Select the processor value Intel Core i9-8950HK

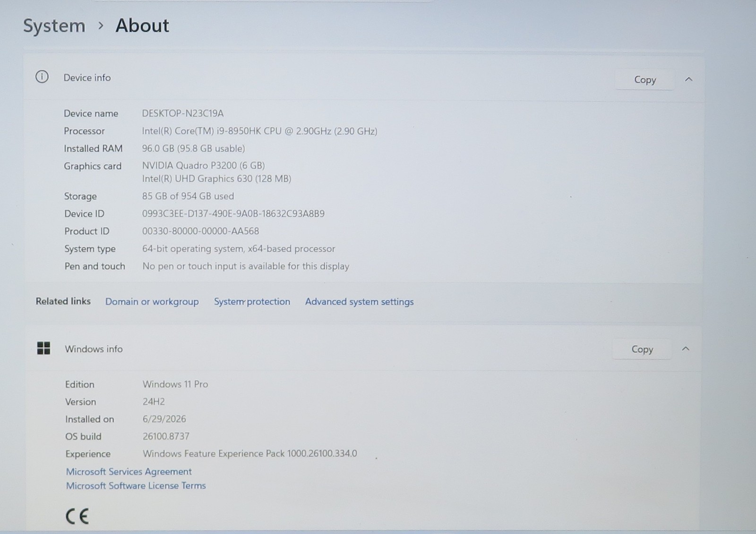click(x=259, y=131)
